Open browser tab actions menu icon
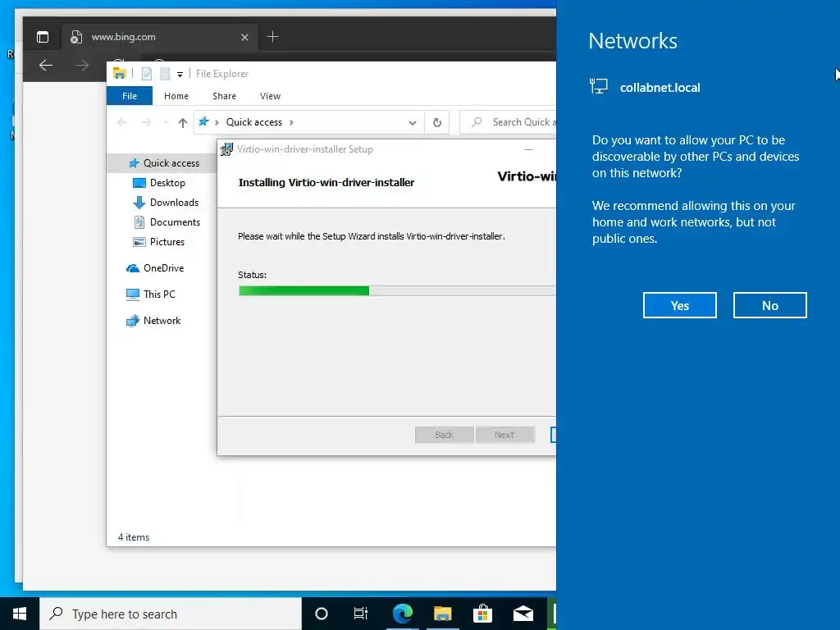This screenshot has height=630, width=840. (x=43, y=37)
